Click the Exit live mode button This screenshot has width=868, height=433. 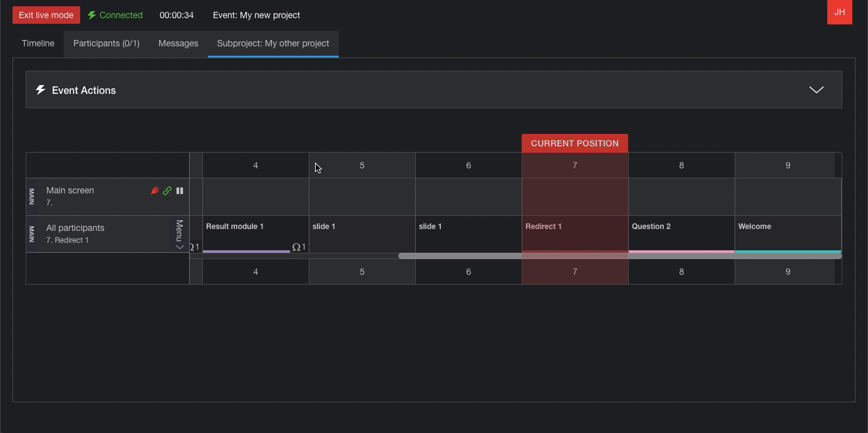pyautogui.click(x=46, y=15)
